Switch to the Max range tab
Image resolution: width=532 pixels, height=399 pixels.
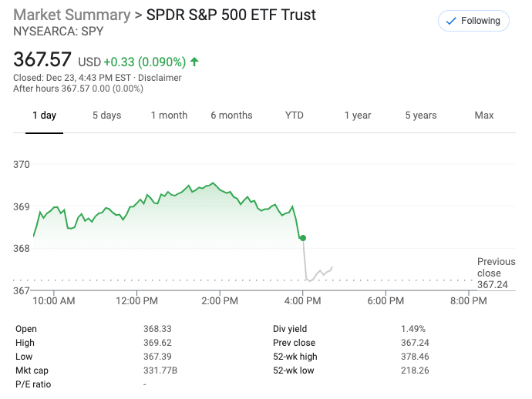point(483,116)
